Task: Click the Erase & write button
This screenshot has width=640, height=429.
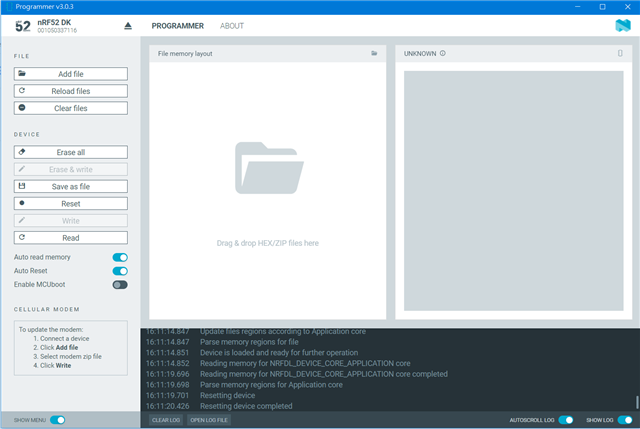Action: 71,169
